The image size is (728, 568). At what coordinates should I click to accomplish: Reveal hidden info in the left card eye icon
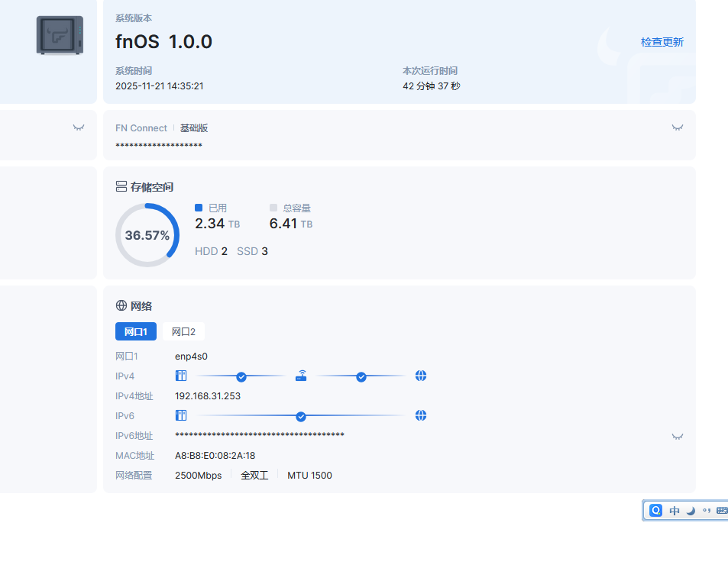(x=79, y=127)
